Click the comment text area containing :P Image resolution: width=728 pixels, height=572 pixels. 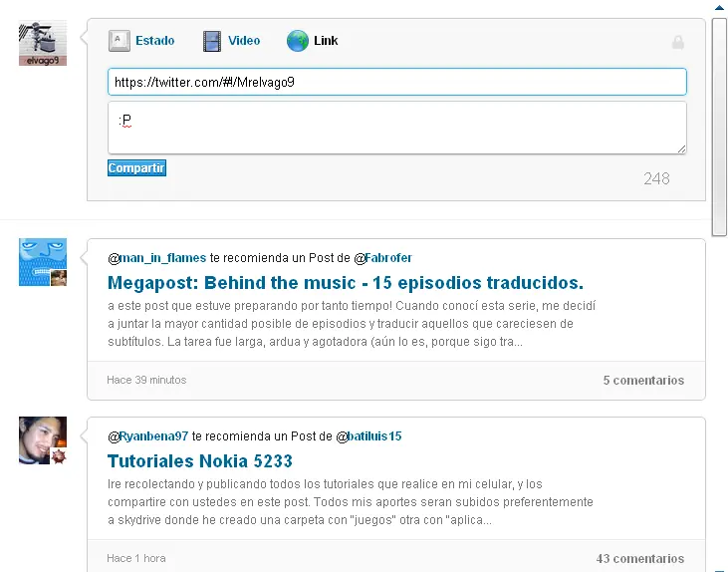(397, 128)
